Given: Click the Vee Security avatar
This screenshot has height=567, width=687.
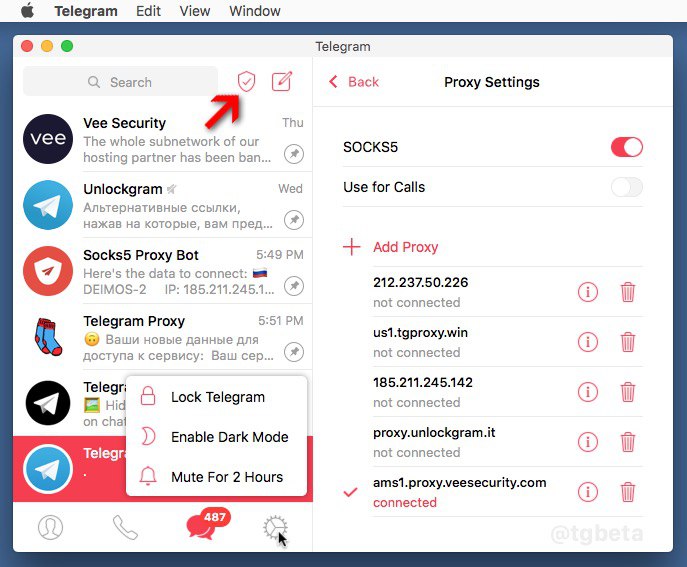Looking at the screenshot, I should click(48, 139).
